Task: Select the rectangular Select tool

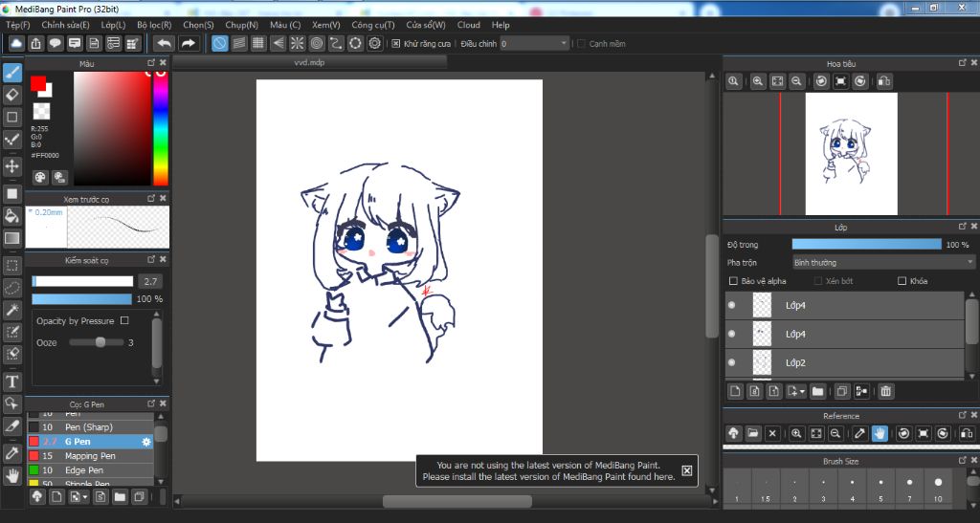Action: coord(11,266)
